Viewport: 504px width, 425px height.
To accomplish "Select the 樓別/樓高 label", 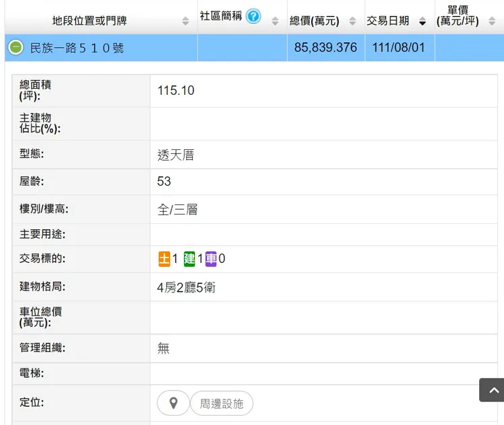I will click(44, 208).
